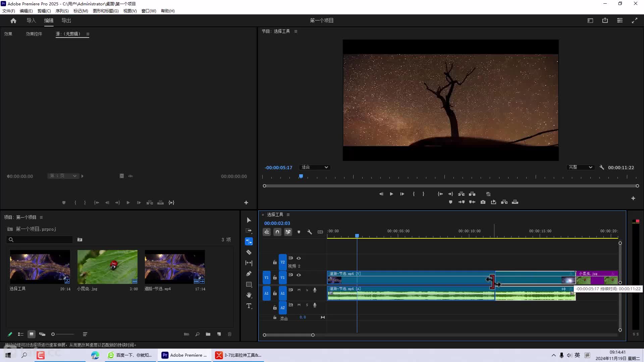Step back one frame in program monitor
This screenshot has height=362, width=644.
pos(381,194)
